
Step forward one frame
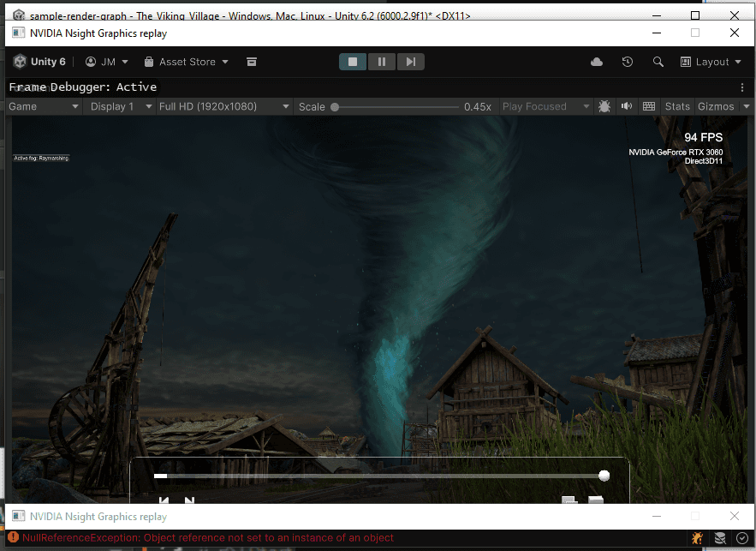click(410, 62)
